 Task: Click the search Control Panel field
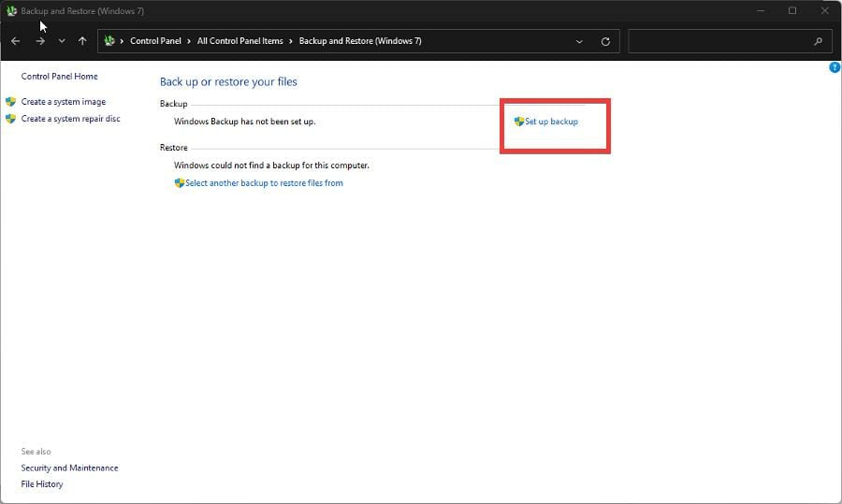click(x=731, y=41)
